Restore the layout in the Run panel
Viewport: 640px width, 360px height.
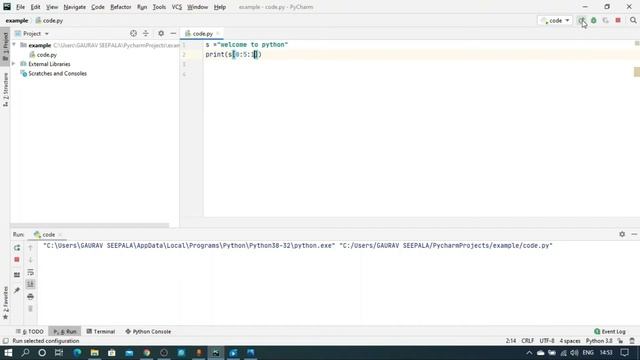(x=17, y=275)
